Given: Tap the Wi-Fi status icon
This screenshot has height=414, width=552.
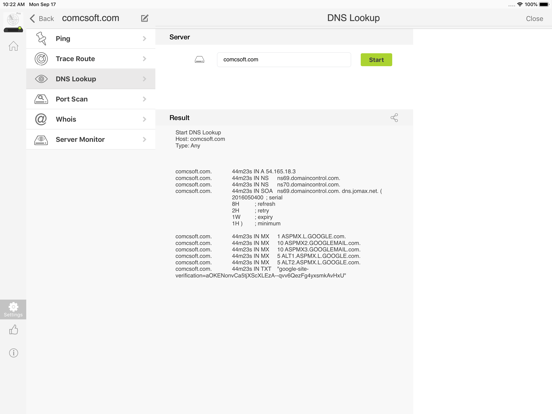Looking at the screenshot, I should [x=520, y=4].
